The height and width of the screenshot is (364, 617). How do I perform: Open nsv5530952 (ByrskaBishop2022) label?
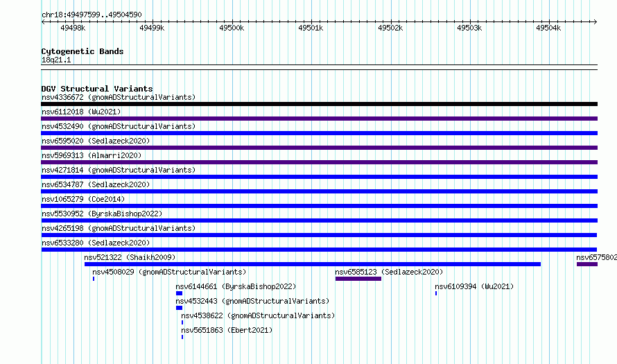[102, 214]
